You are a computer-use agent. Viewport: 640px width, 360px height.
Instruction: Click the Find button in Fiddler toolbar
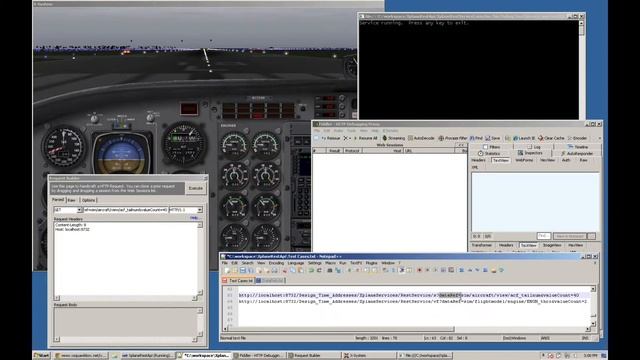pos(476,138)
